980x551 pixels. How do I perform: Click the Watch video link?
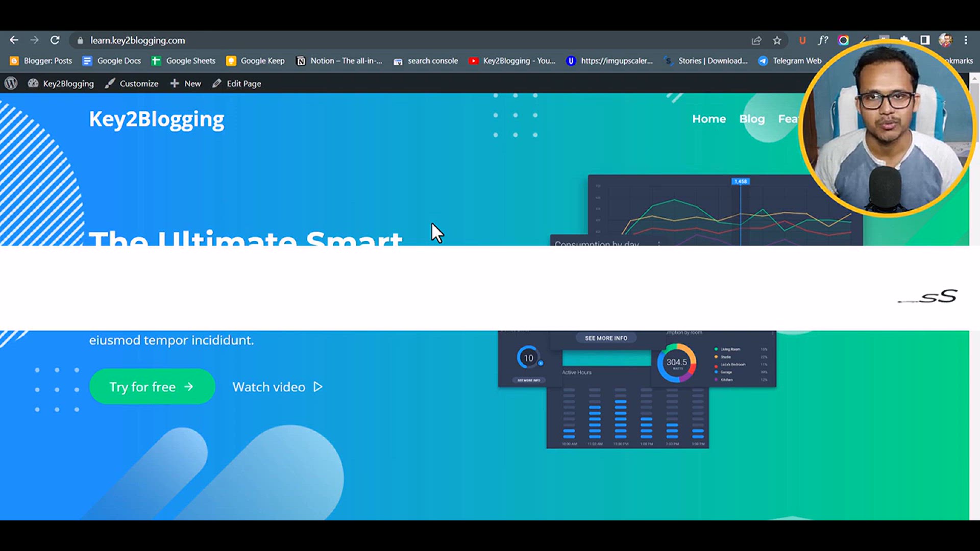pos(277,387)
